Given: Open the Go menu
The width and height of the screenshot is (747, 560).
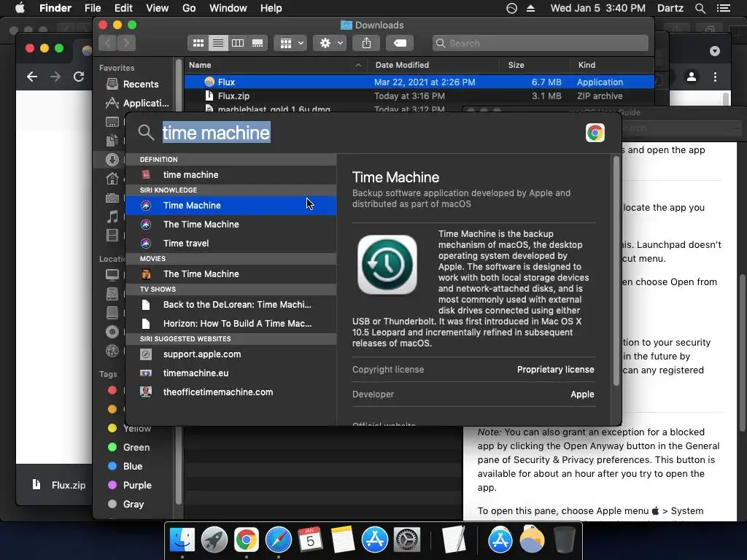Looking at the screenshot, I should pos(189,8).
